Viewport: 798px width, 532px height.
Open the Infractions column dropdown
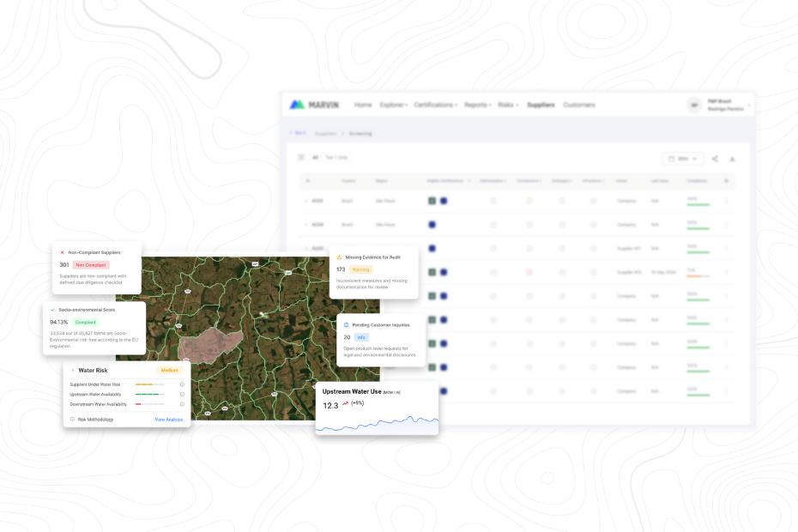point(594,181)
